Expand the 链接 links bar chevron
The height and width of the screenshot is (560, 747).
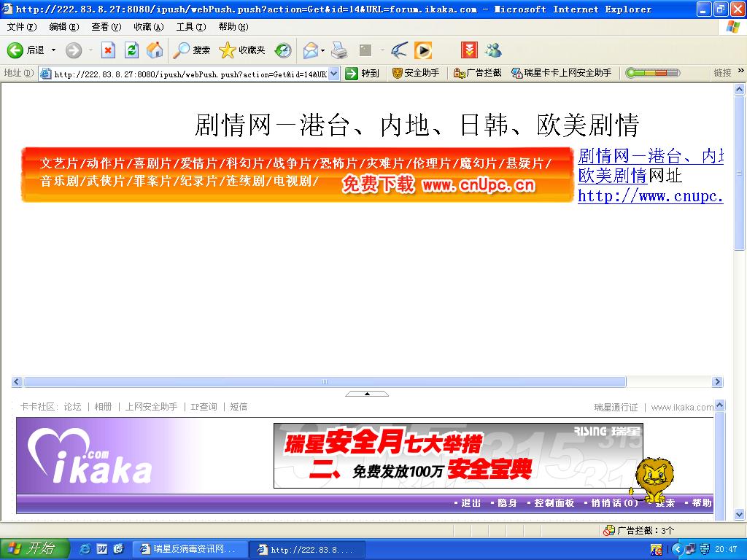pyautogui.click(x=741, y=71)
